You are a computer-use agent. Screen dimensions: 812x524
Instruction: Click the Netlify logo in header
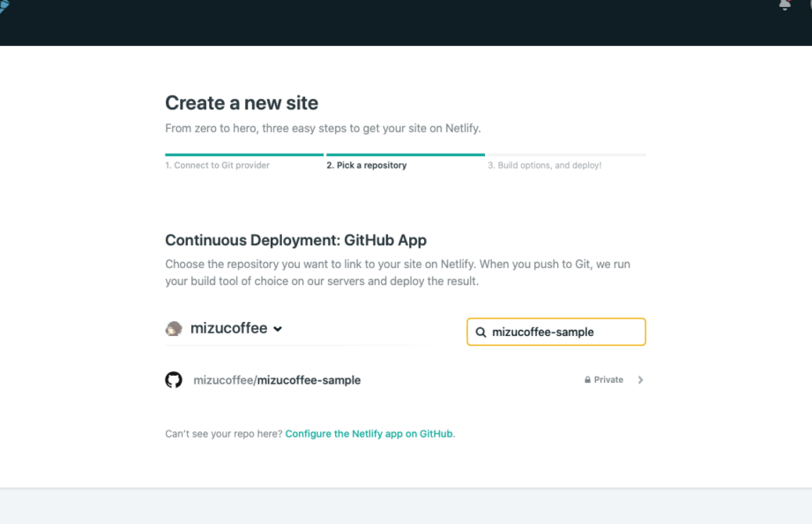[4, 6]
